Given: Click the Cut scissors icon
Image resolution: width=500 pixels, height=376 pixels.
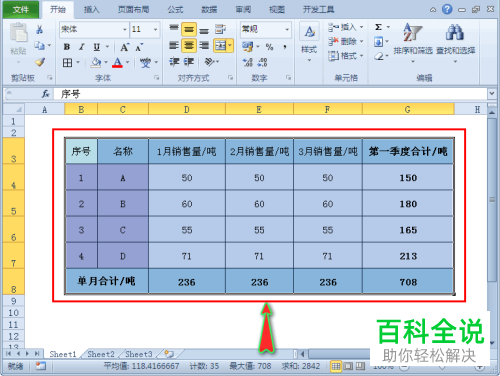Looking at the screenshot, I should point(39,30).
